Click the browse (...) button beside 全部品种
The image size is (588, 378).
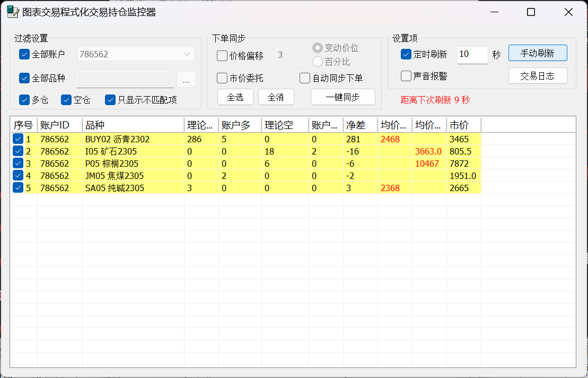click(x=186, y=80)
